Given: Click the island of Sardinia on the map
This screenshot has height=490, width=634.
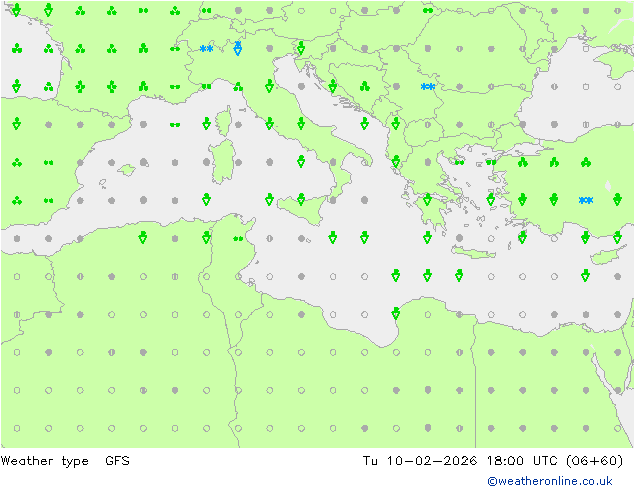Looking at the screenshot, I should [x=222, y=161].
